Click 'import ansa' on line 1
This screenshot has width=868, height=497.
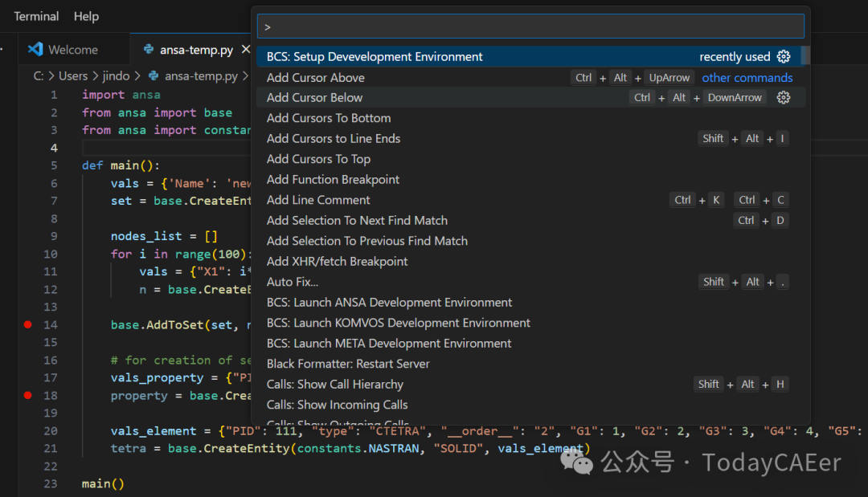[121, 95]
